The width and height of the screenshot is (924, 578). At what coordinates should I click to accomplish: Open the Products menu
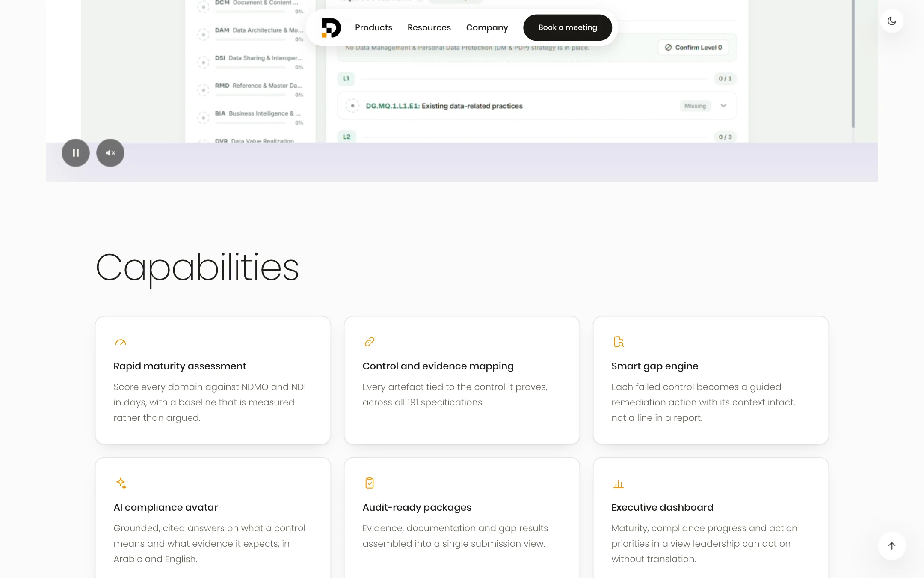point(373,27)
